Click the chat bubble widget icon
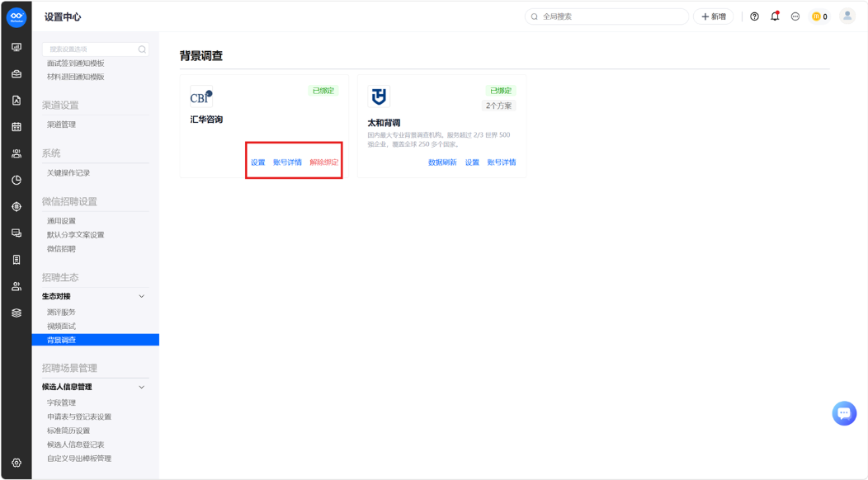868x480 pixels. coord(844,413)
